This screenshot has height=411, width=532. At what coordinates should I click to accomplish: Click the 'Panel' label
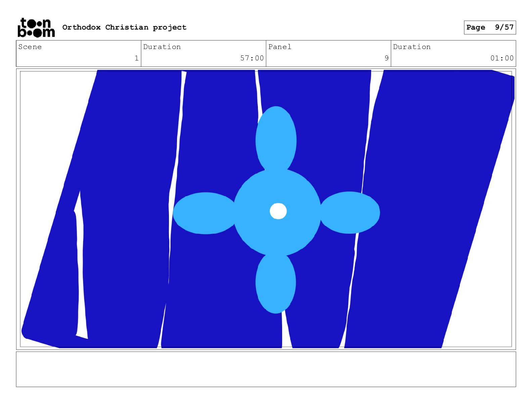click(280, 47)
